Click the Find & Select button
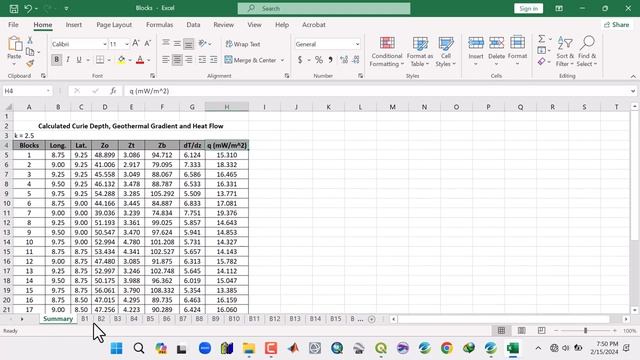This screenshot has width=640, height=360. click(587, 51)
